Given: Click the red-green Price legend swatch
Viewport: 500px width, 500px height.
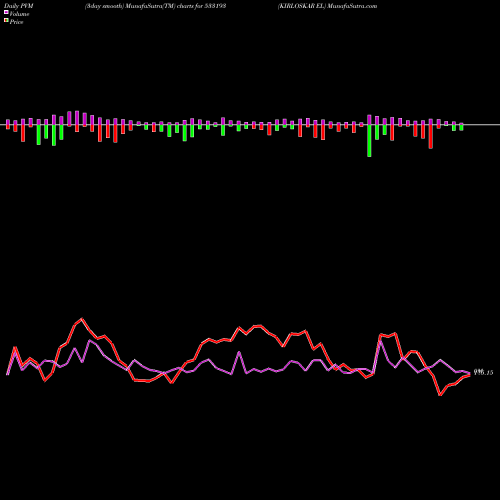Looking at the screenshot, I should pos(6,21).
